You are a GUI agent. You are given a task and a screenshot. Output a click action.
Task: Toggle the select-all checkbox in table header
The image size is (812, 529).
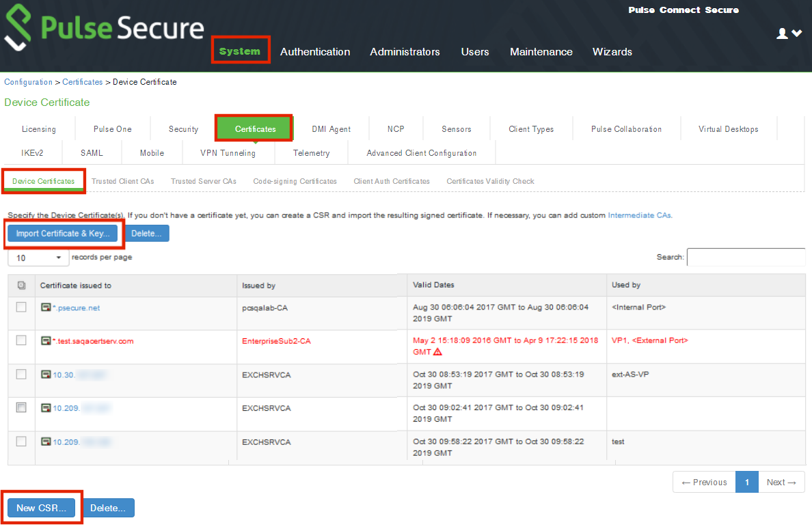21,285
